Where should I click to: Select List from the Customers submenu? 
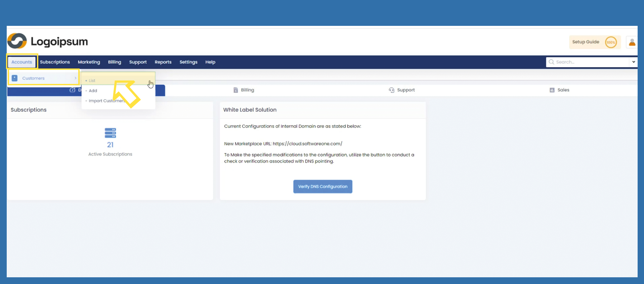point(92,81)
